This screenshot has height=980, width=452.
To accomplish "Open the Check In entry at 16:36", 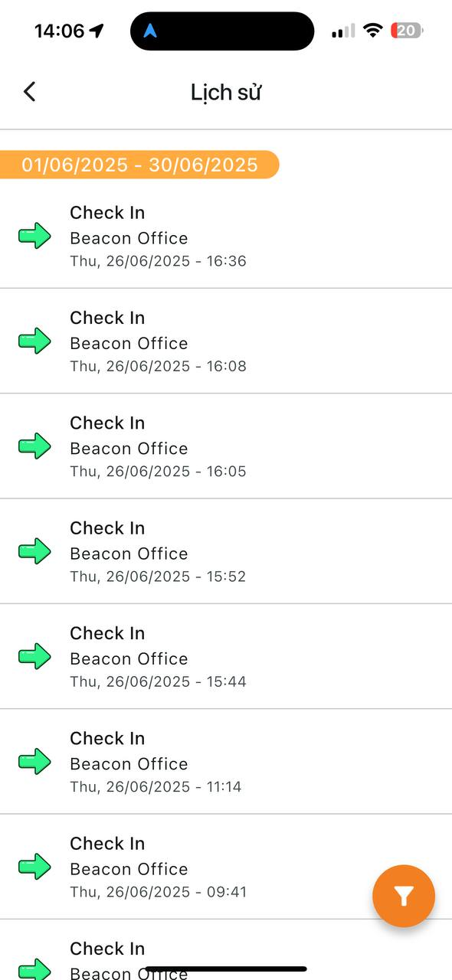I will coord(226,236).
